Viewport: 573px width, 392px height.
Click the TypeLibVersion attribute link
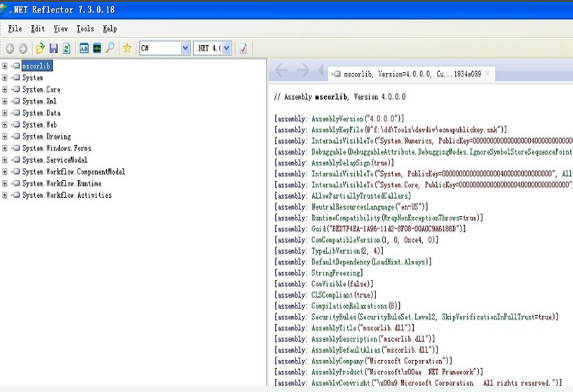click(335, 251)
